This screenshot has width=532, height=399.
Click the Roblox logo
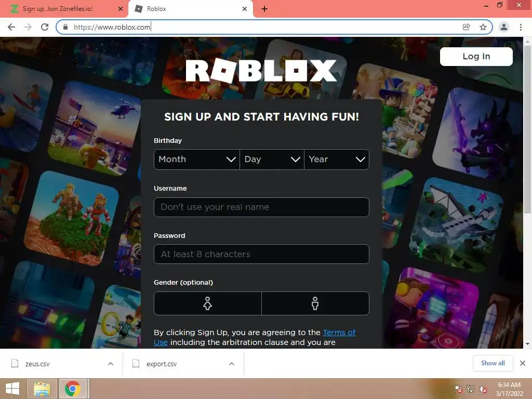tap(261, 71)
